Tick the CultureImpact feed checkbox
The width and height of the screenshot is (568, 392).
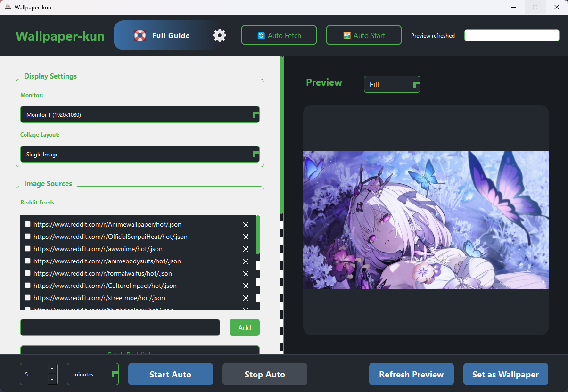28,286
